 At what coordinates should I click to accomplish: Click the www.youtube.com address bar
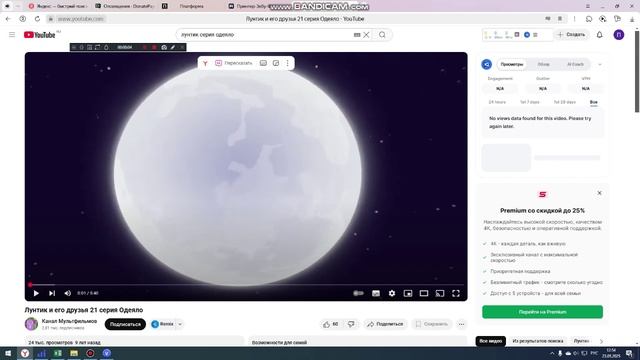click(x=80, y=19)
